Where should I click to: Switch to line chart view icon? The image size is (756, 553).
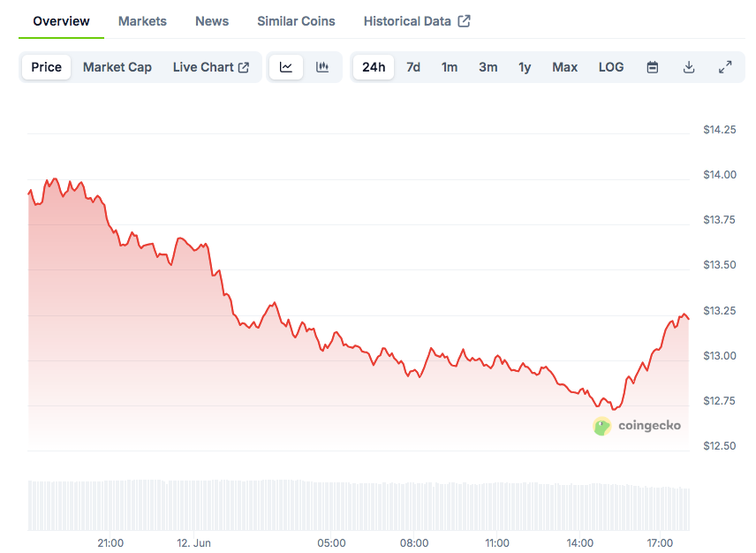pyautogui.click(x=286, y=67)
